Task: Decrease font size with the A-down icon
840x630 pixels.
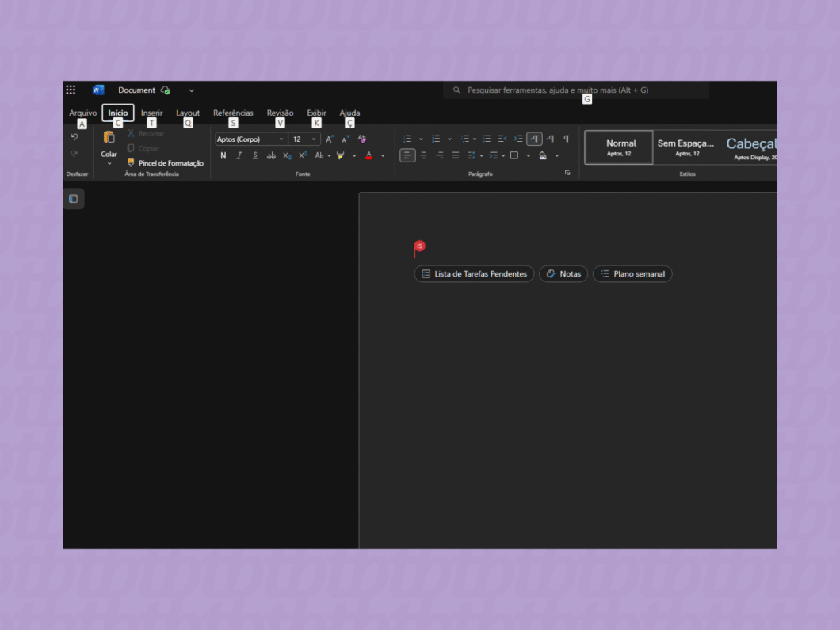Action: [x=346, y=139]
